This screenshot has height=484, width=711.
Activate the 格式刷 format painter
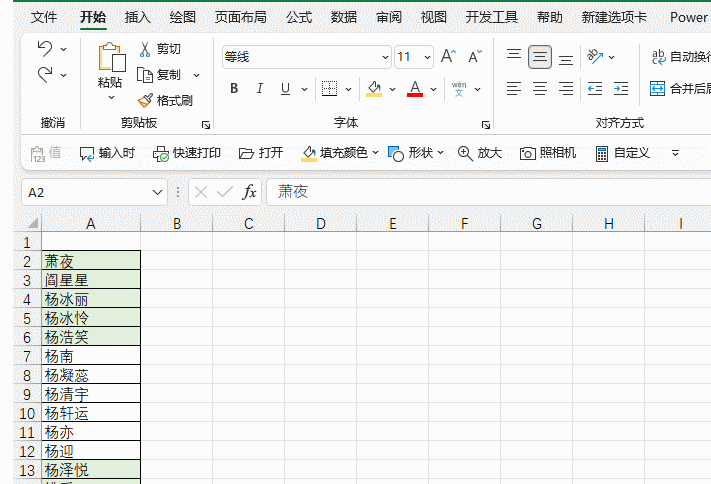tap(165, 101)
